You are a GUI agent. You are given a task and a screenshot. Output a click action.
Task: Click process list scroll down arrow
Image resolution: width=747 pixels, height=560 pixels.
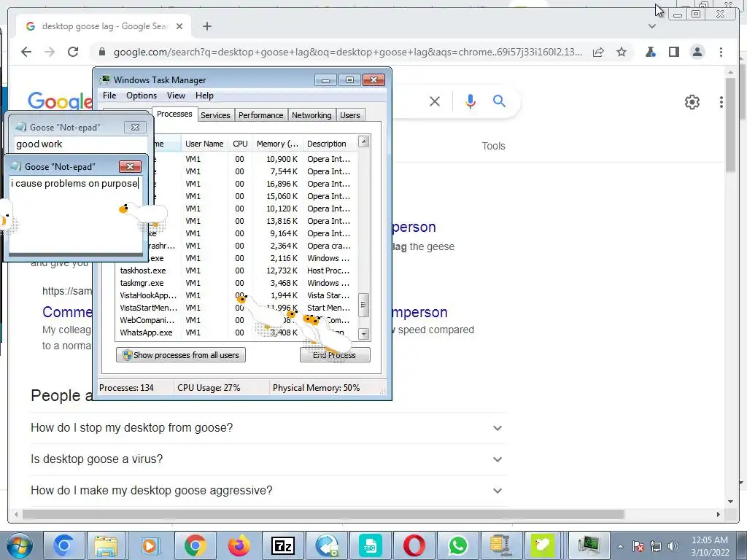click(363, 334)
